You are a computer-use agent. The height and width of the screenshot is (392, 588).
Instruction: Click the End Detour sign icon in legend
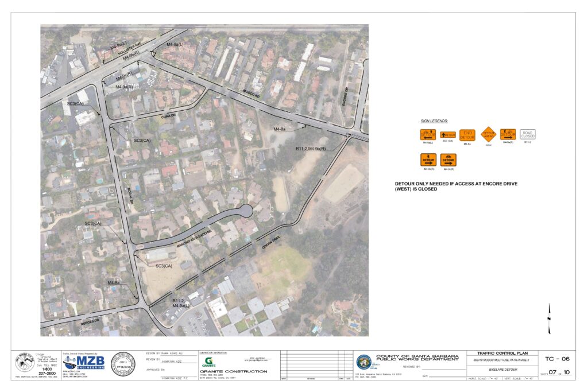467,135
